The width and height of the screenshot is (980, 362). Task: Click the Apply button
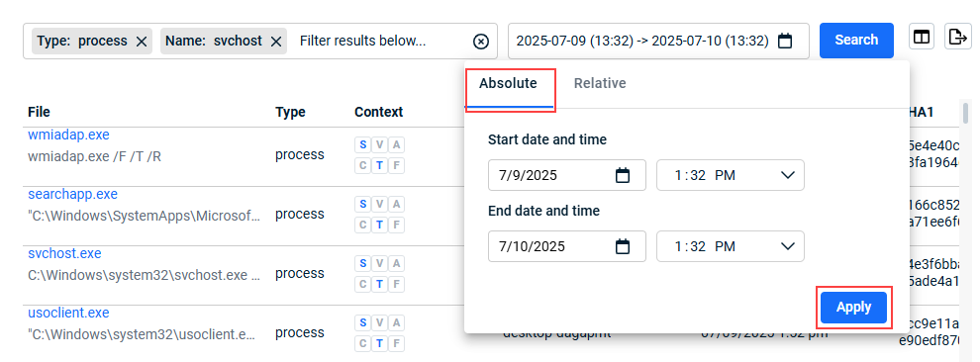(853, 307)
